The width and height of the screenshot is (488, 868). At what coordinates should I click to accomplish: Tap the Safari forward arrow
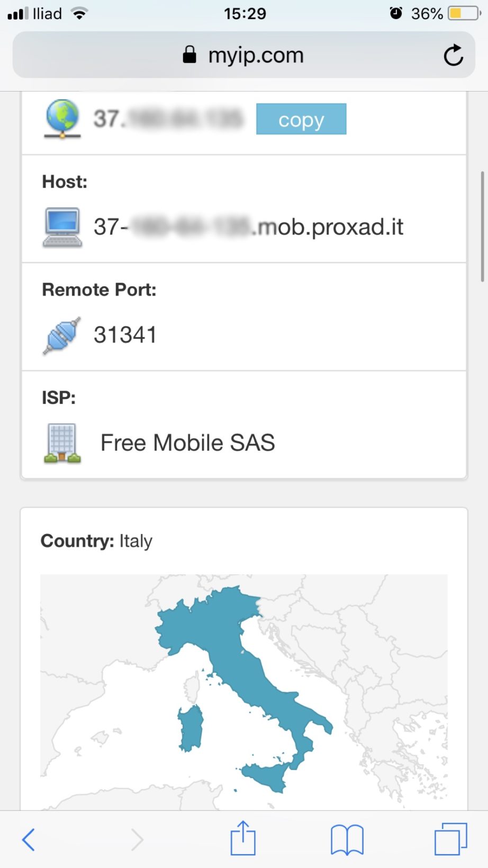(137, 839)
